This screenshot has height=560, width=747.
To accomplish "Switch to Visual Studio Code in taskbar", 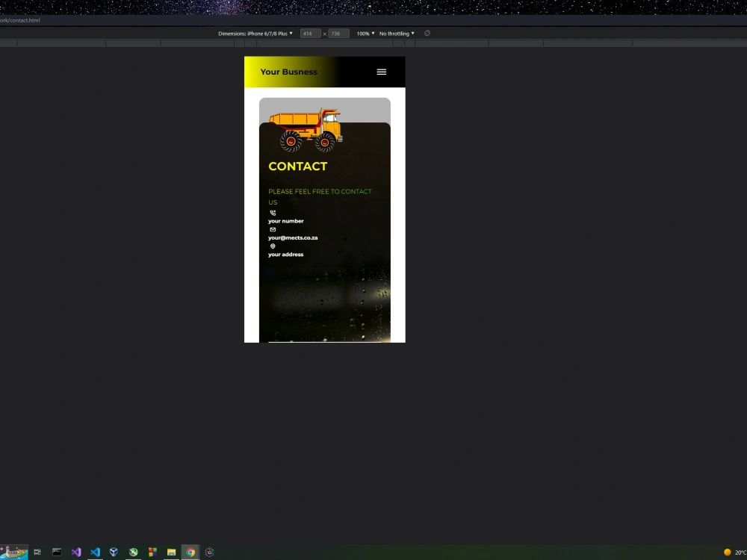I will (96, 552).
